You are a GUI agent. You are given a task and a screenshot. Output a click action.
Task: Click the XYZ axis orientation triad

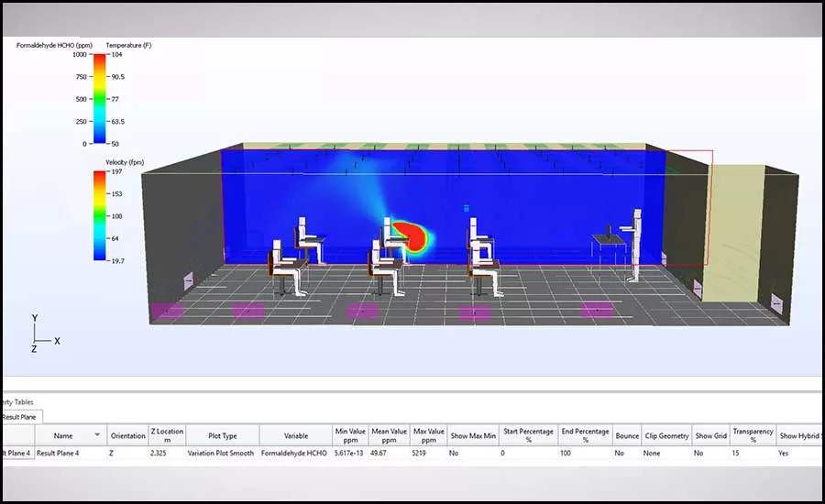tap(45, 334)
